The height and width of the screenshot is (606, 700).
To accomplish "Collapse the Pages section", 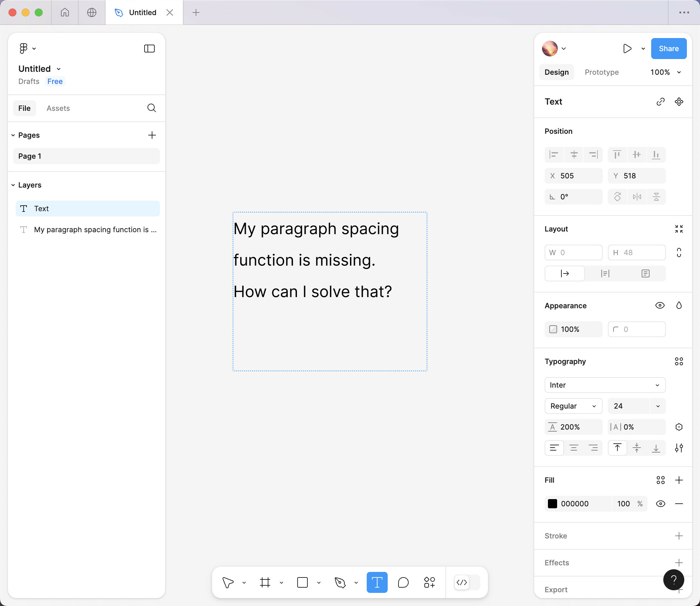I will [13, 135].
